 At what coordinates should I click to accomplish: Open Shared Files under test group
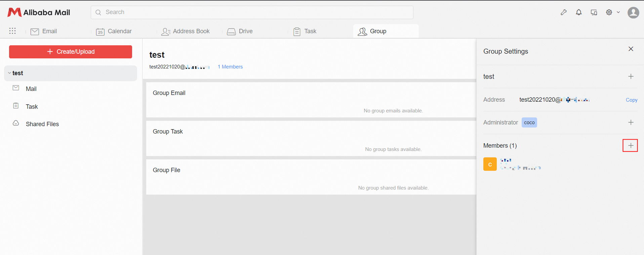pos(42,124)
